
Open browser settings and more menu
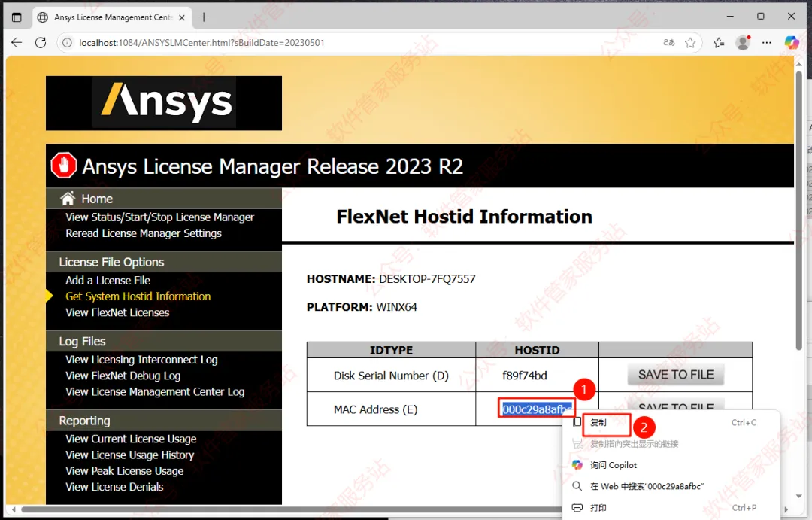(767, 42)
